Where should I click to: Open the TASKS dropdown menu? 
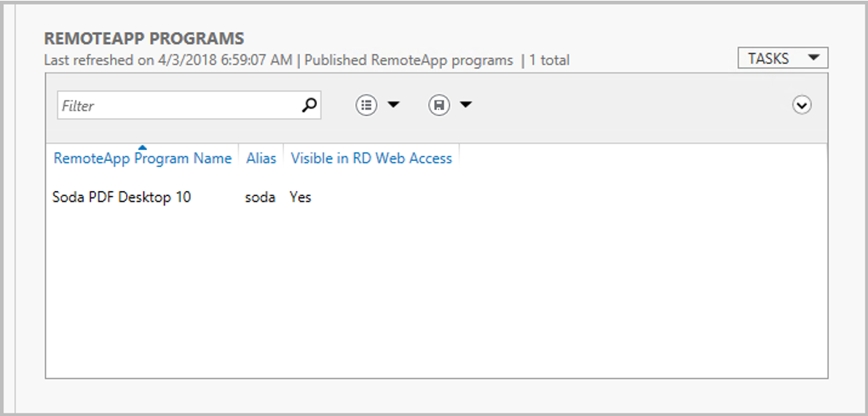[x=783, y=58]
